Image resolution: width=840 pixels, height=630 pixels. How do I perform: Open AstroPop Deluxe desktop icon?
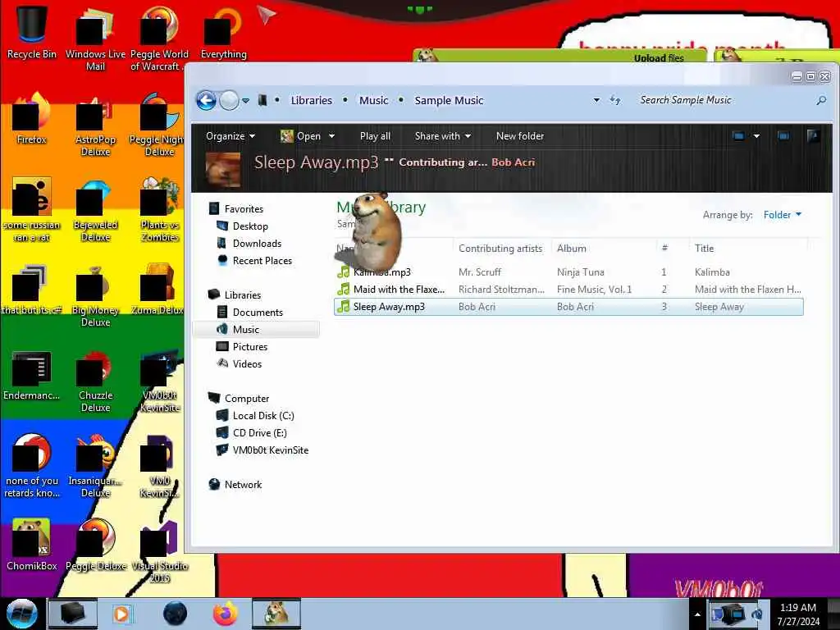click(95, 126)
